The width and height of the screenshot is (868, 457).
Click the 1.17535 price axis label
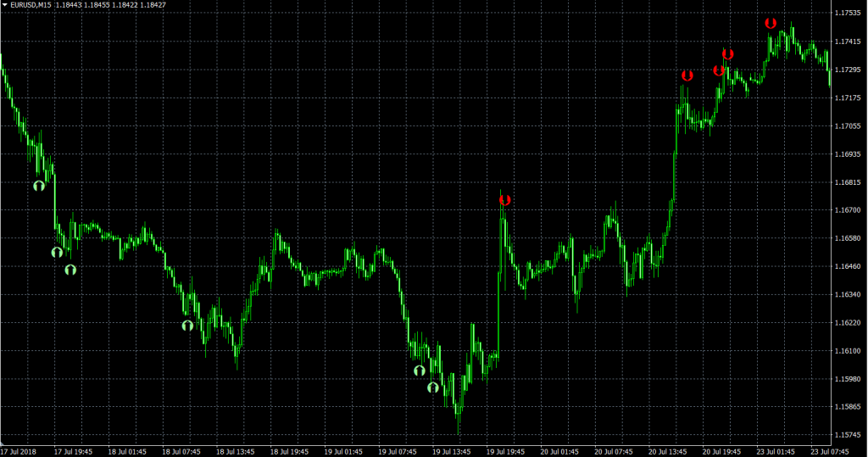coord(848,14)
